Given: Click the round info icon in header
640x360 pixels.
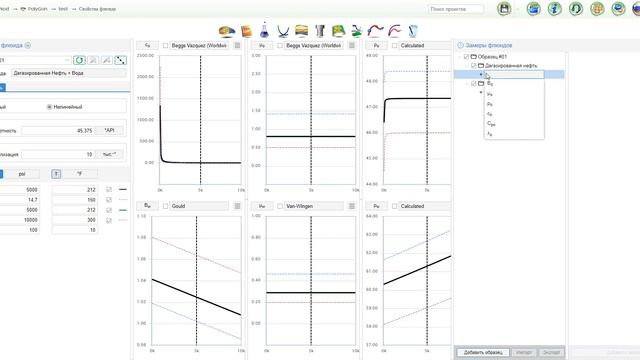Looking at the screenshot, I should coord(555,9).
